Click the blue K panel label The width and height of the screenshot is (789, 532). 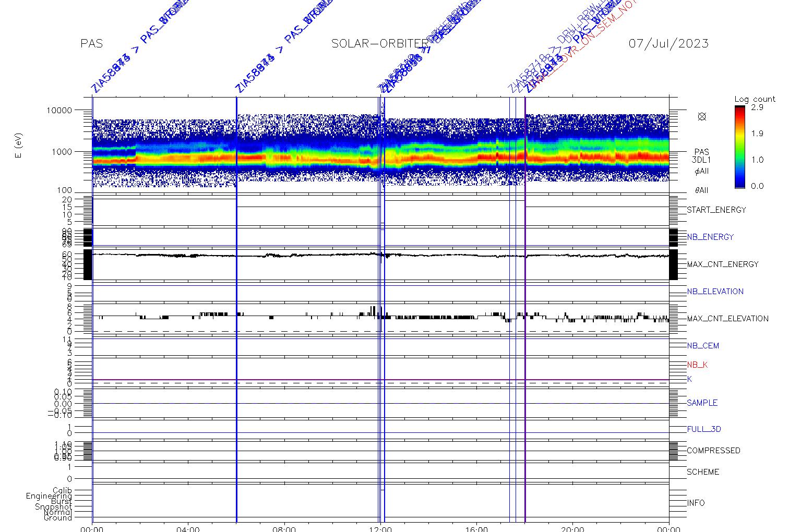pos(689,379)
